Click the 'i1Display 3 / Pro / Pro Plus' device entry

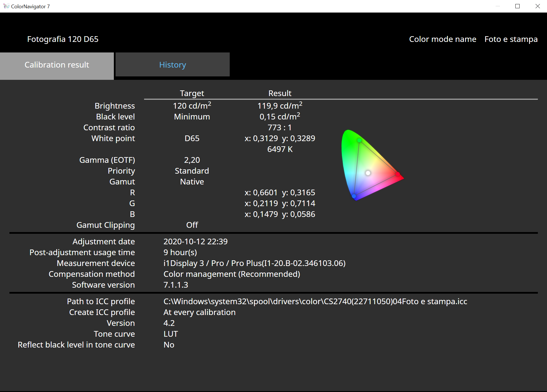pyautogui.click(x=254, y=263)
